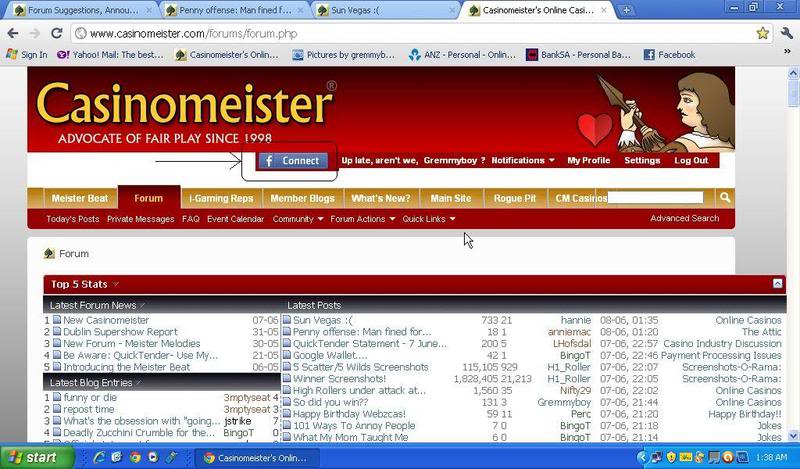Click the Casinomeister logo
This screenshot has width=800, height=469.
click(187, 111)
